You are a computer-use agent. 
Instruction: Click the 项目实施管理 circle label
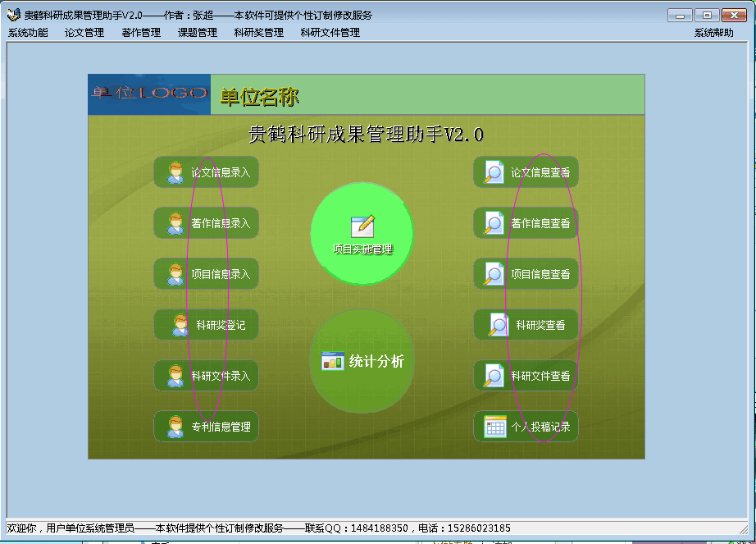[362, 249]
